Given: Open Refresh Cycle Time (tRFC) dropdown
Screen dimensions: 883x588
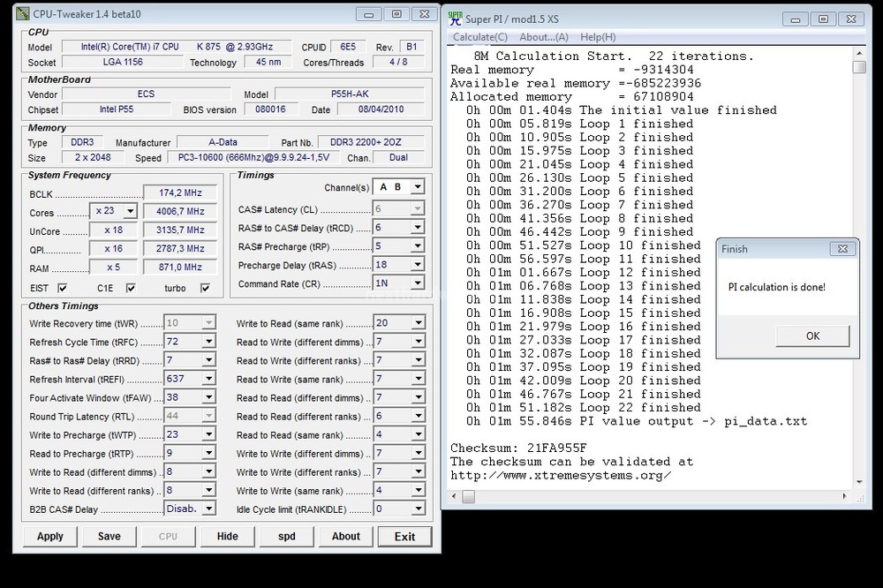Looking at the screenshot, I should [x=209, y=342].
